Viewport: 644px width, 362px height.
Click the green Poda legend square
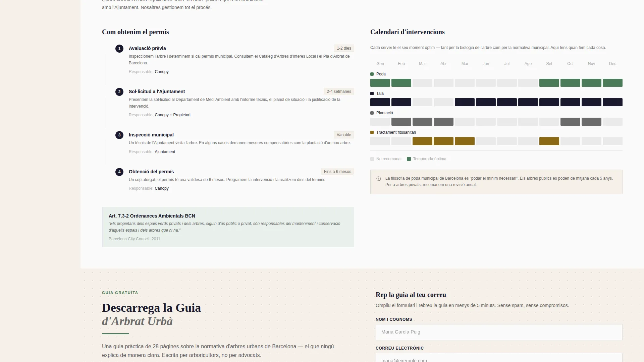click(372, 74)
